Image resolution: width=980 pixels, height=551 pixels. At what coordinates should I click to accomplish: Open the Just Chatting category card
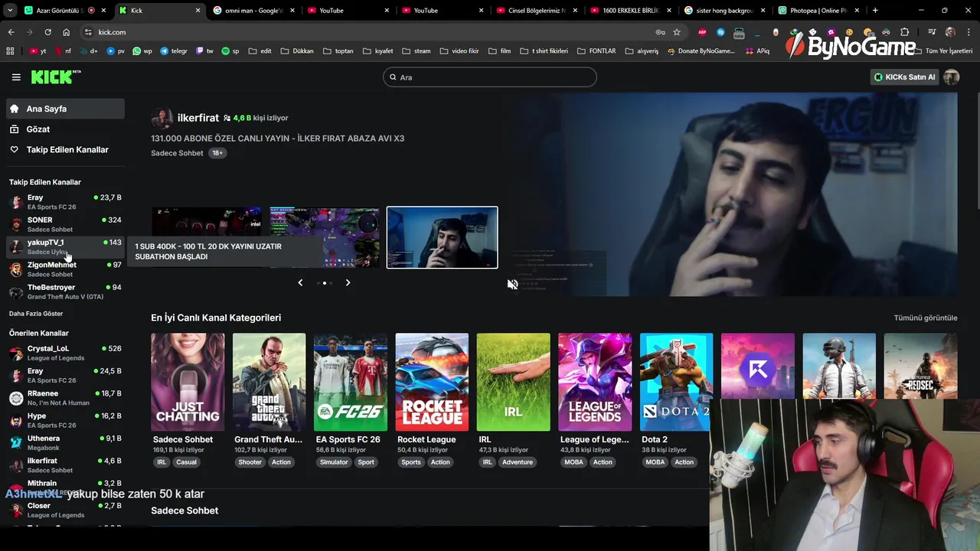188,382
